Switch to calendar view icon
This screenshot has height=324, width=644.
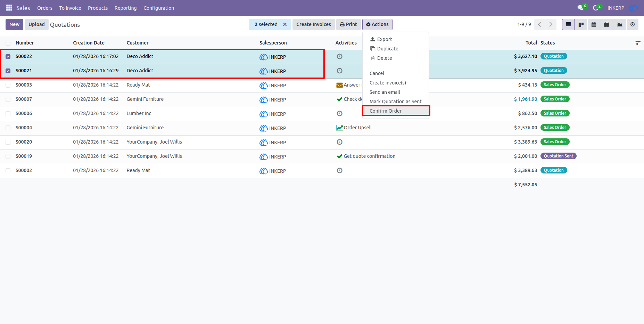click(x=594, y=24)
